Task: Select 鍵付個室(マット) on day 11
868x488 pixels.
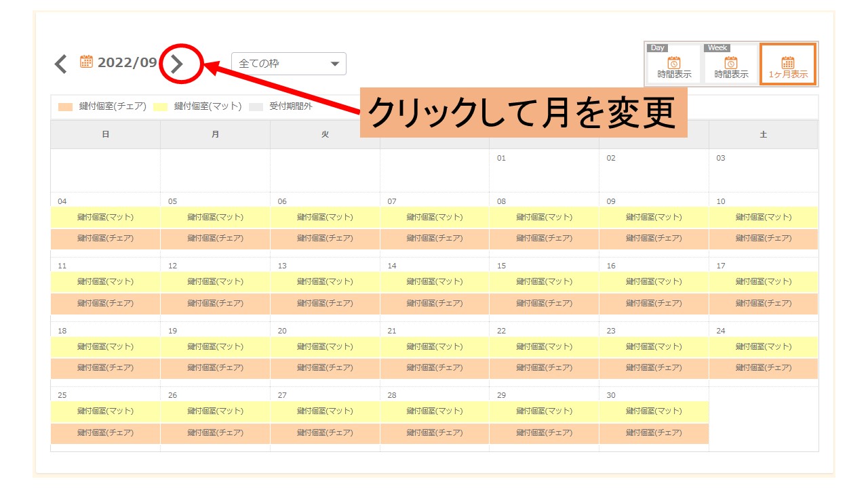Action: point(106,282)
